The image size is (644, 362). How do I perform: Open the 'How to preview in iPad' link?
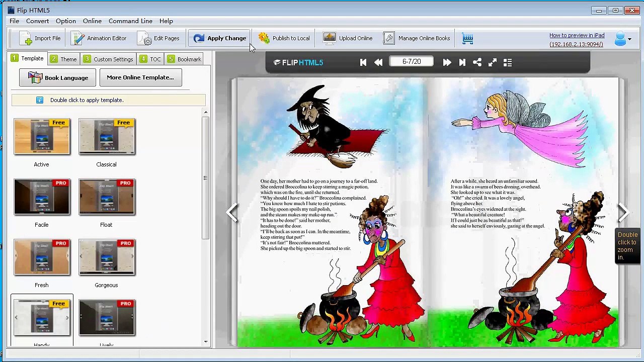click(x=577, y=35)
